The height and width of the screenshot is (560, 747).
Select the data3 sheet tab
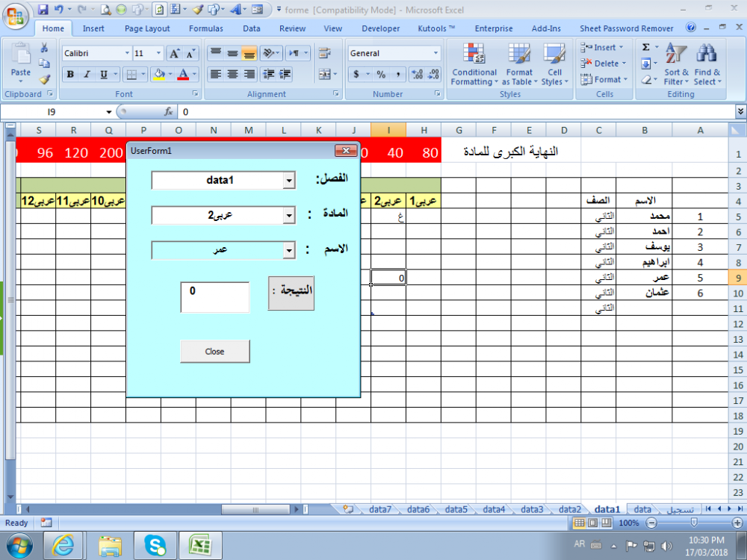click(532, 509)
